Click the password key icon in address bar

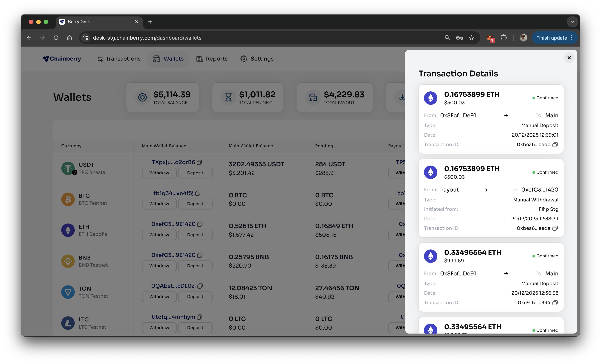click(x=459, y=38)
